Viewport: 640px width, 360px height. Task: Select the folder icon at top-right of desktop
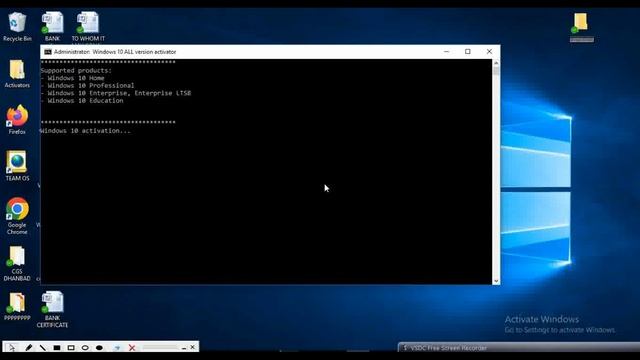[581, 27]
